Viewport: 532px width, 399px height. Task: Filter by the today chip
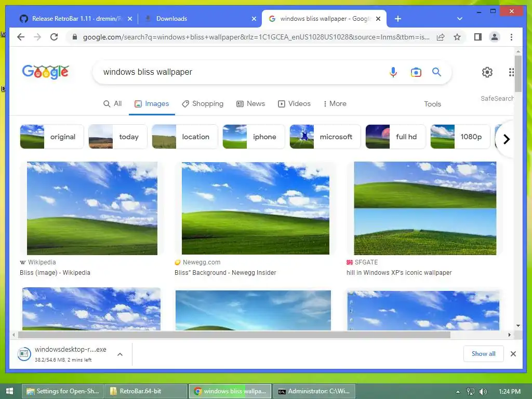pos(118,137)
